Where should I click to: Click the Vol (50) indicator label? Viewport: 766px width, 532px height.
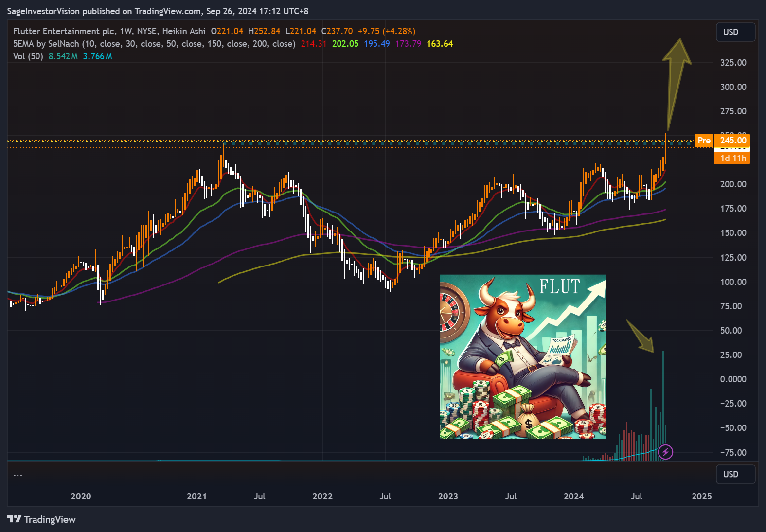pos(28,56)
